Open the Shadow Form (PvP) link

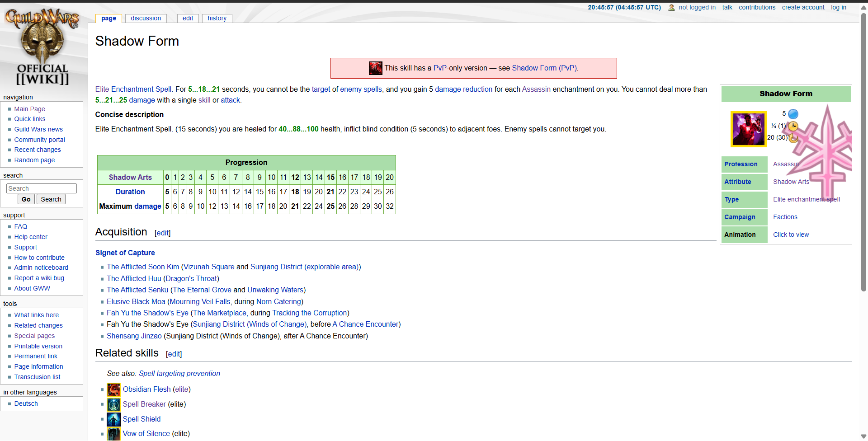pyautogui.click(x=545, y=68)
